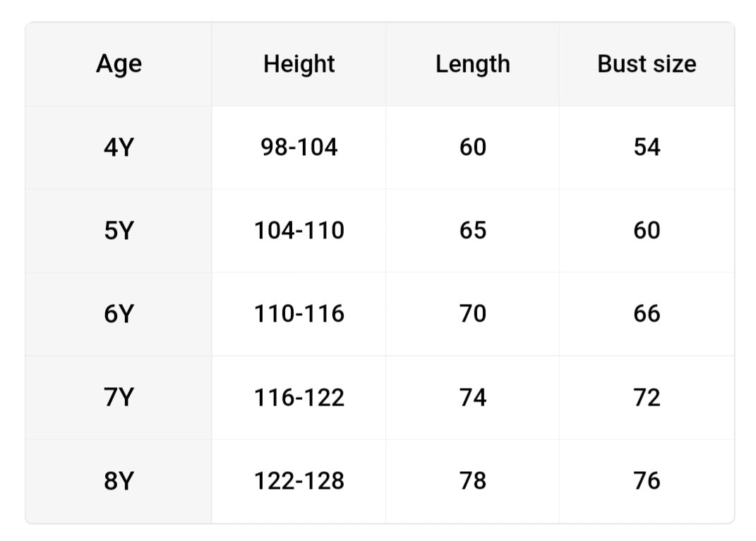Select the 5Y age row label
756x541 pixels.
point(119,231)
